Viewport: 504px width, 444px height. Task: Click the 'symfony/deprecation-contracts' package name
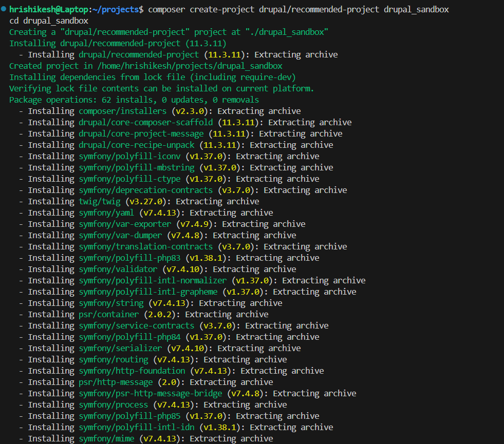pyautogui.click(x=146, y=190)
